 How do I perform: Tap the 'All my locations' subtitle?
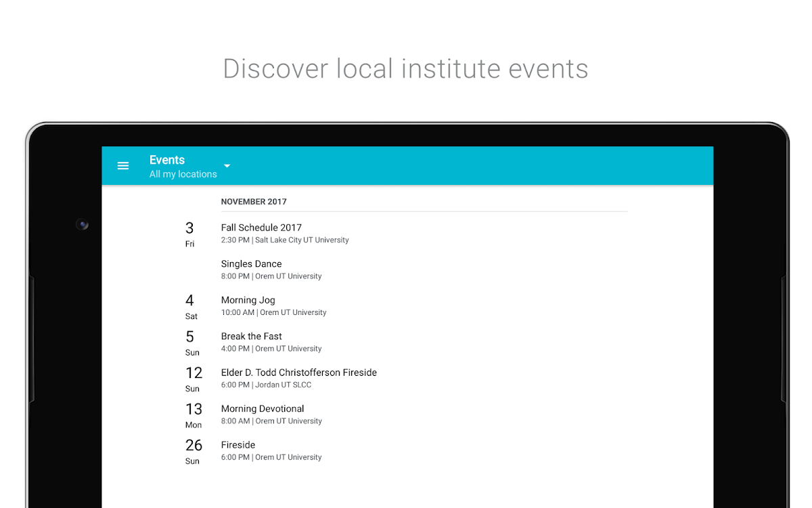point(183,174)
